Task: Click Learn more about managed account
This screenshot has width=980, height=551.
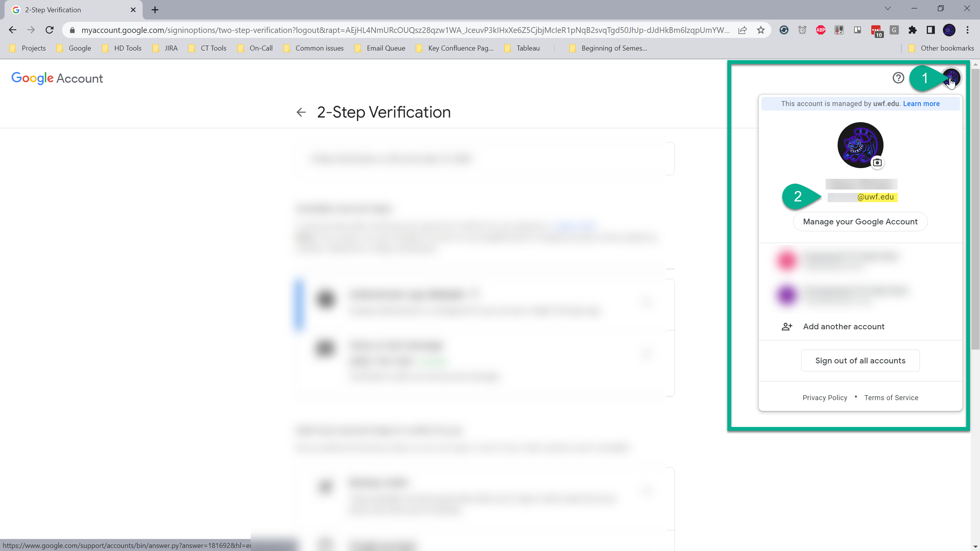Action: pyautogui.click(x=921, y=103)
